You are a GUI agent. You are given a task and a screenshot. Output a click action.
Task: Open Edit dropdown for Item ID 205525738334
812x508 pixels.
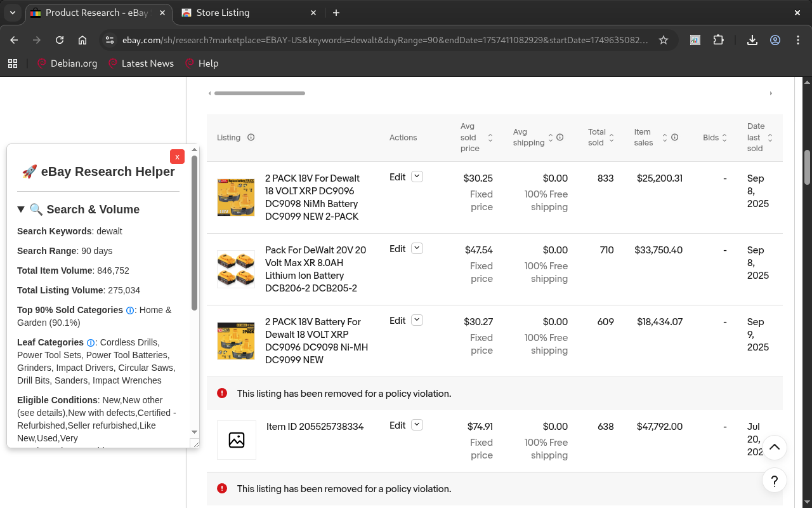tap(417, 425)
